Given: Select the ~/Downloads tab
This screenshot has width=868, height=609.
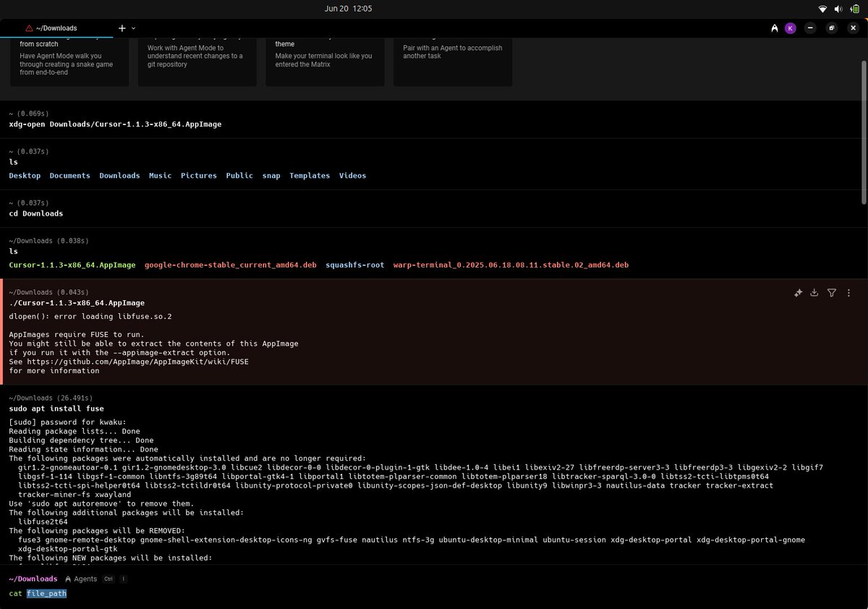Looking at the screenshot, I should coord(56,28).
